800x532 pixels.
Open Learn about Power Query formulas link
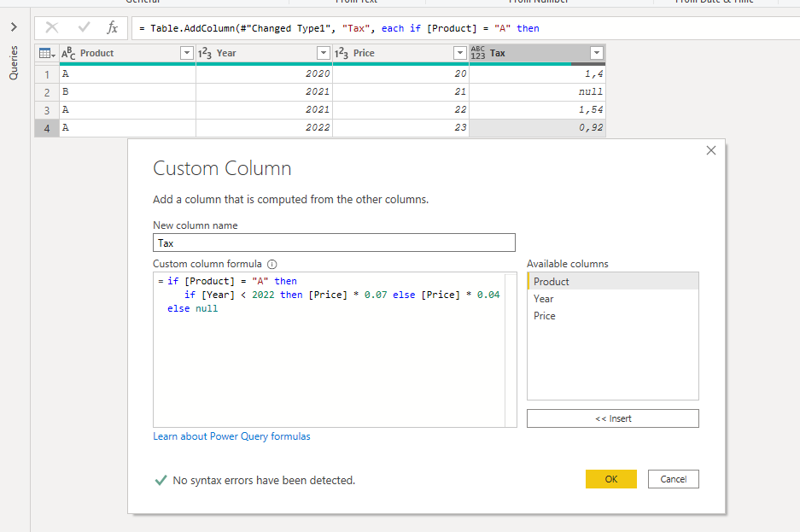point(231,436)
